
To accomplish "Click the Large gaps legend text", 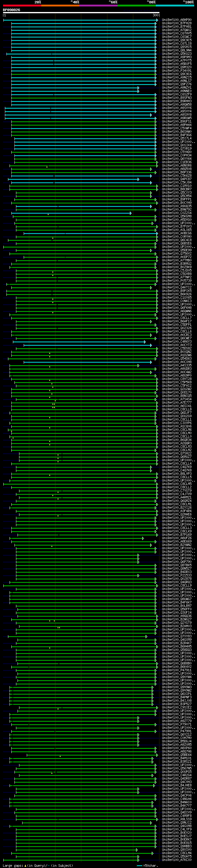I will (38, 866).
